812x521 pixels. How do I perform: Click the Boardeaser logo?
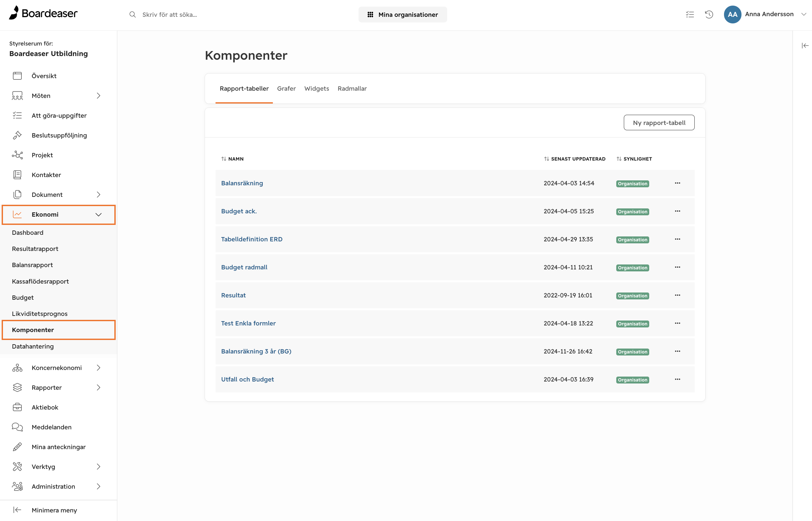click(x=43, y=13)
